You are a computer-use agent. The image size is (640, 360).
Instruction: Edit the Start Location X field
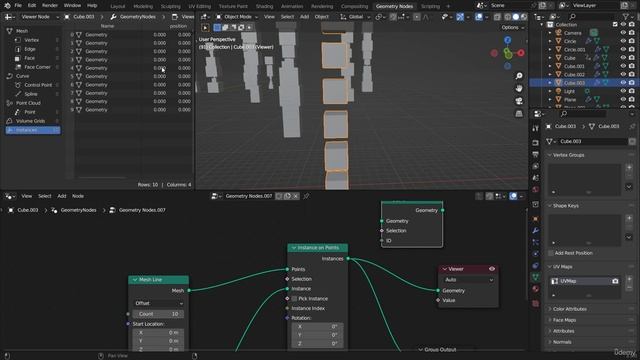click(x=159, y=332)
